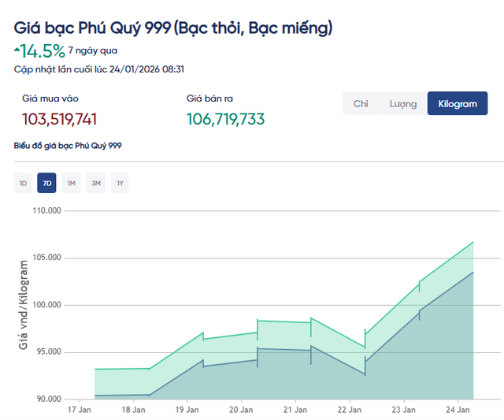Switch the unit to Chi
Viewport: 504px width, 420px height.
point(361,104)
